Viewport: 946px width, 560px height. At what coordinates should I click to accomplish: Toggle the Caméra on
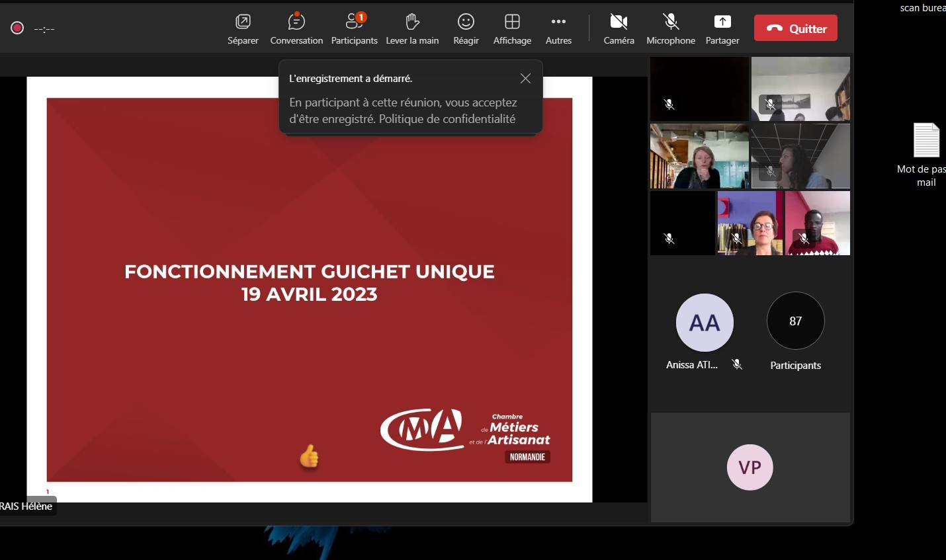point(619,29)
